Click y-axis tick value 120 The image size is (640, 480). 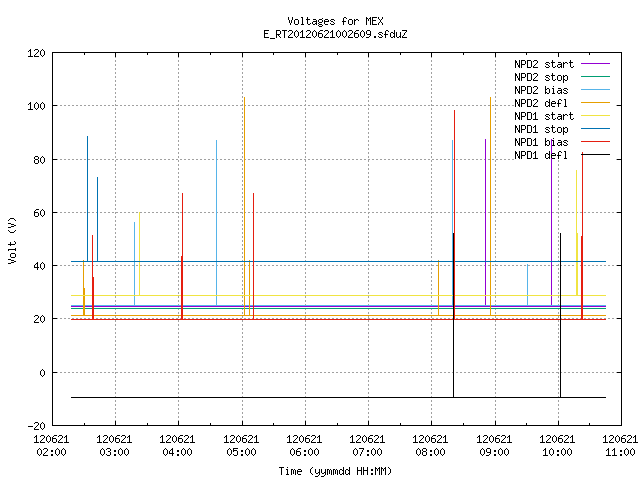[36, 53]
